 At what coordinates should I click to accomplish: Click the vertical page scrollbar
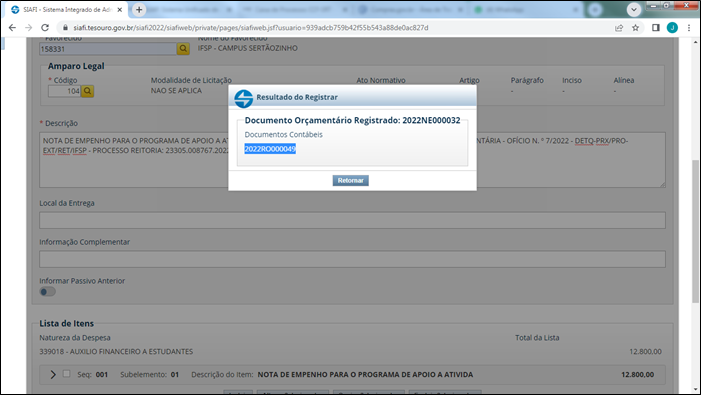coord(695,231)
